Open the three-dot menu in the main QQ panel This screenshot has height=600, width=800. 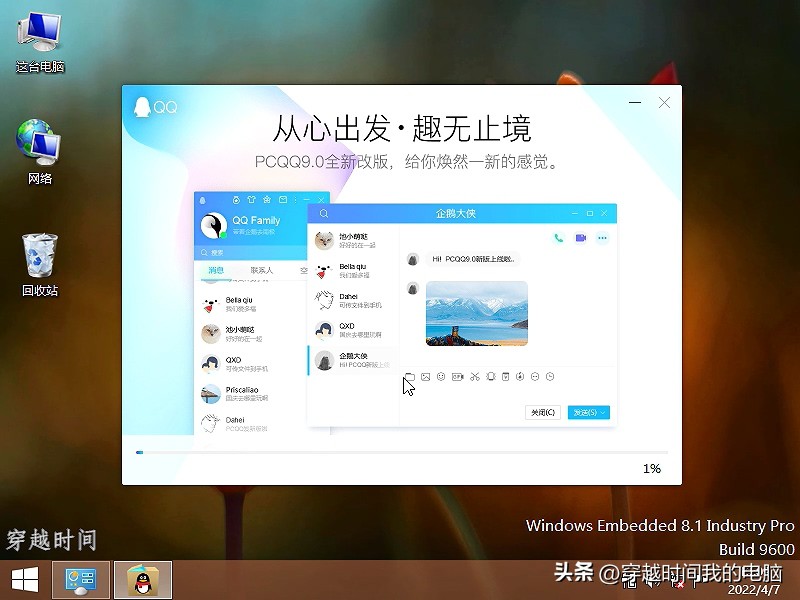pos(296,199)
